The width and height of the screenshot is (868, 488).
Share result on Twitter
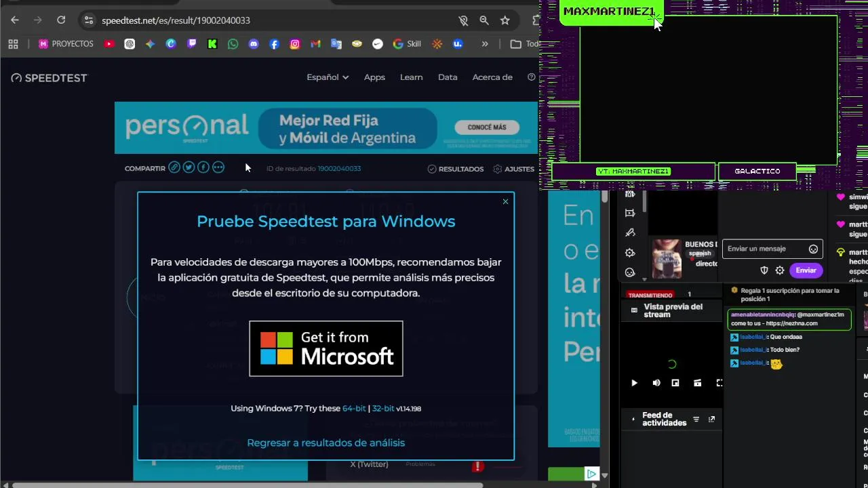point(189,167)
